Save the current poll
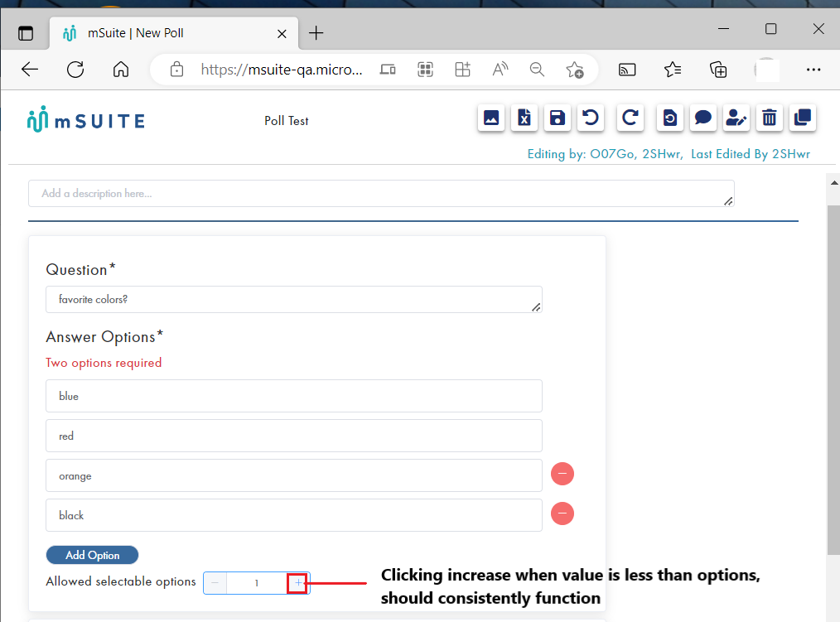This screenshot has width=840, height=622. 557,118
